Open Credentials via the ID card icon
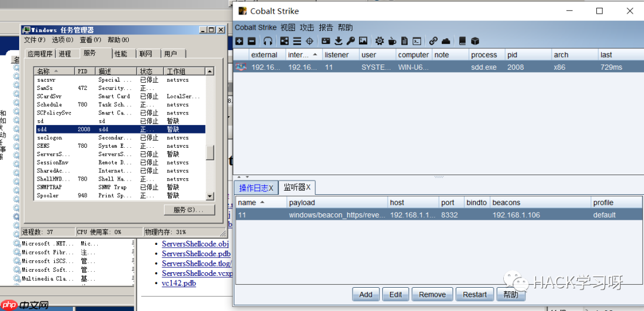The image size is (644, 311). (x=326, y=41)
